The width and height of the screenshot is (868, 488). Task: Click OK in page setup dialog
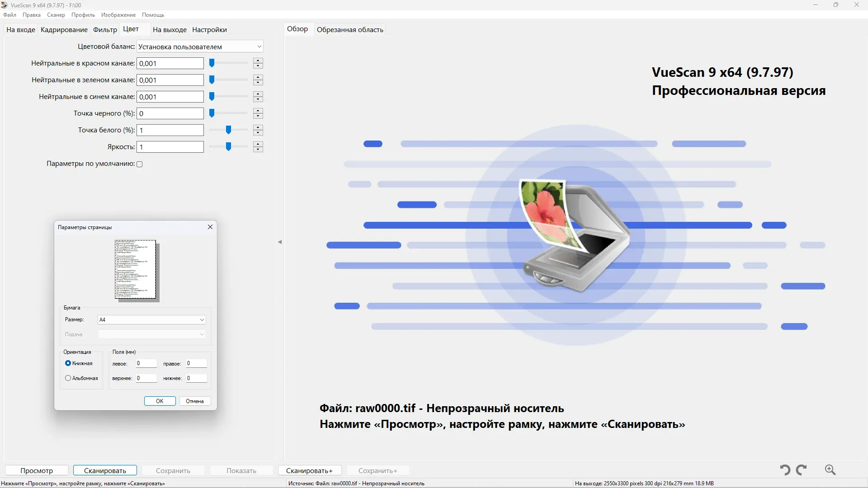coord(160,401)
